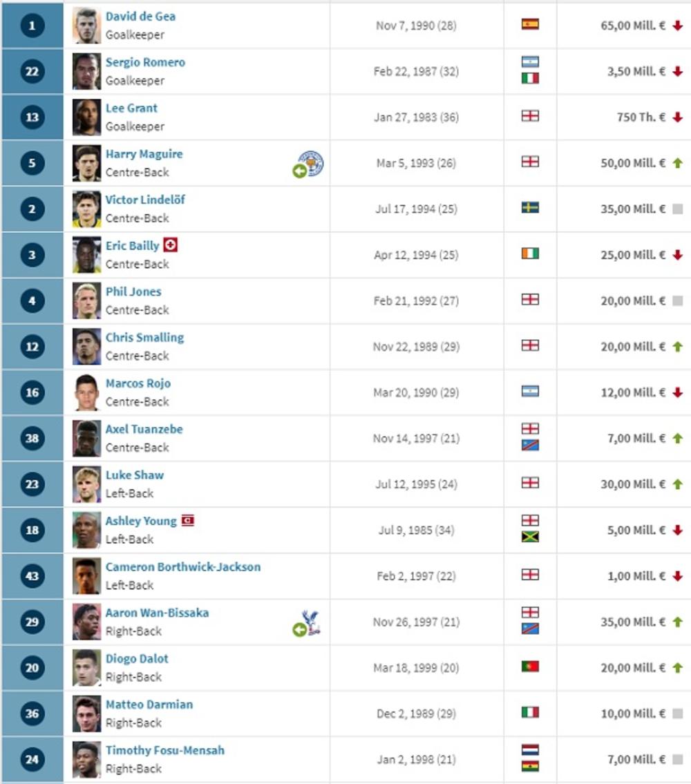This screenshot has height=784, width=691.
Task: Click Aaron Wan-Bissaka's 35,00 Mill. € market value
Action: [x=633, y=622]
